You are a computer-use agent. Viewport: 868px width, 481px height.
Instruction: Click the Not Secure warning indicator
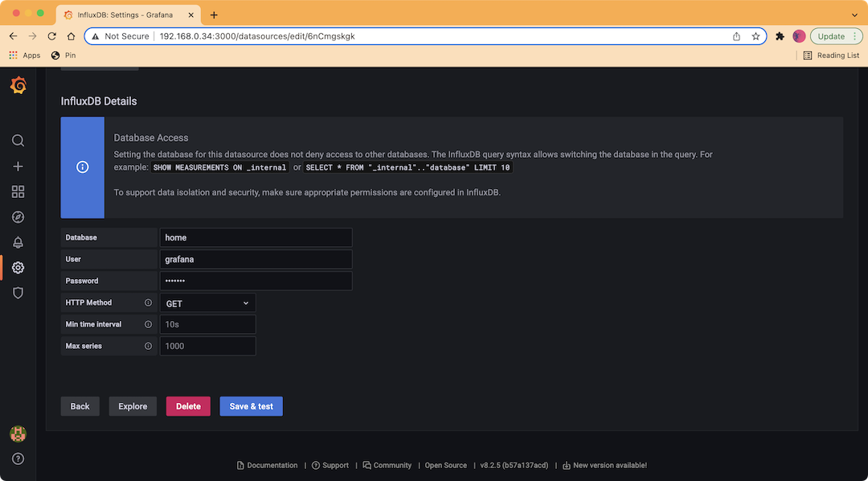point(120,36)
